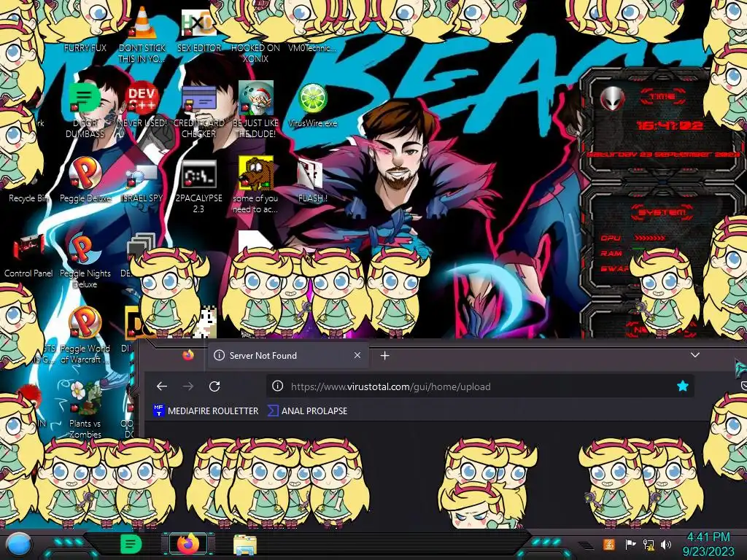Launch Plants vs Zombies
The image size is (747, 560).
point(85,411)
